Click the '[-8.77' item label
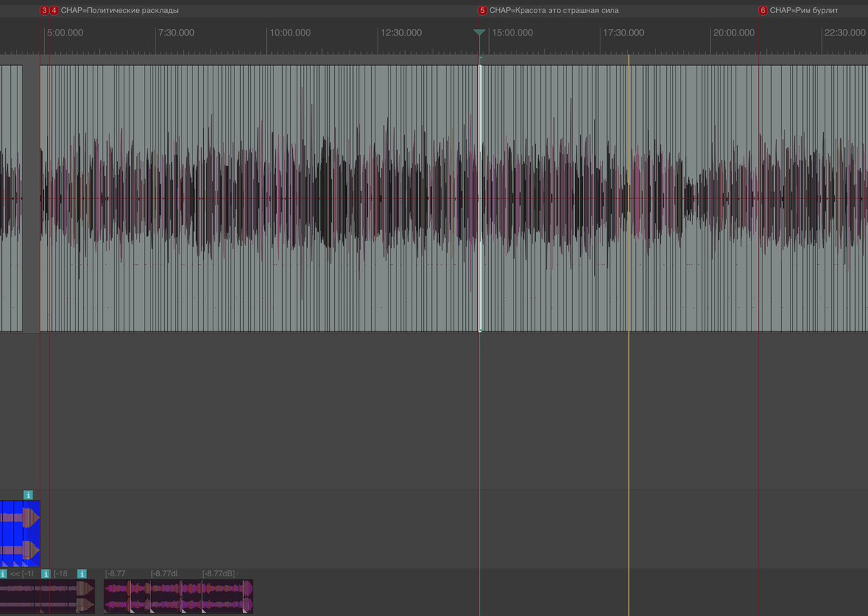 click(x=115, y=574)
